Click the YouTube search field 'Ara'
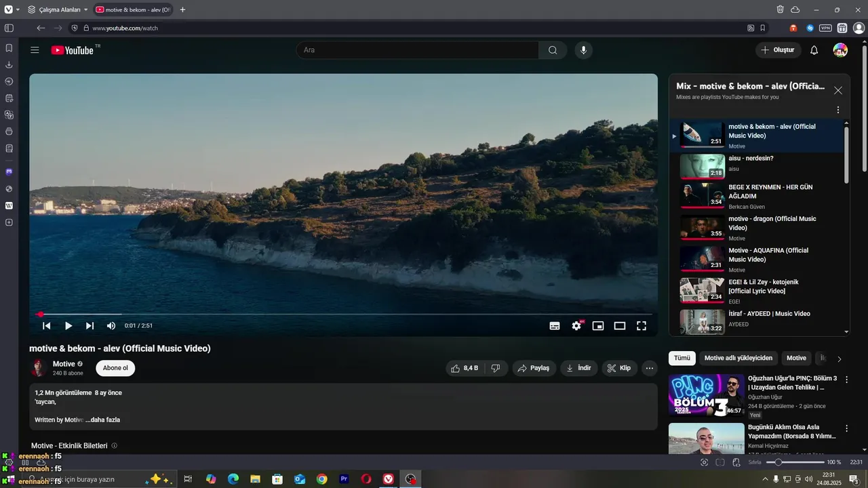Screen dimensions: 868x488 418,50
